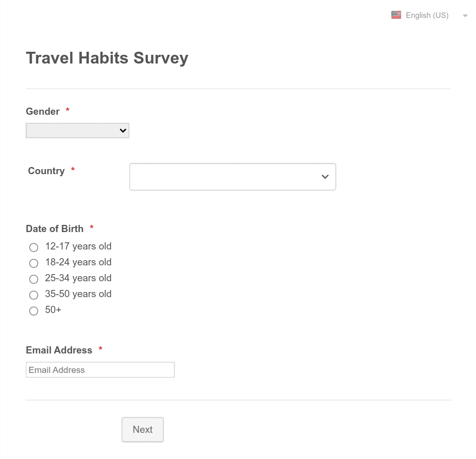Click the Travel Habits Survey title
This screenshot has height=459, width=476.
pyautogui.click(x=107, y=58)
